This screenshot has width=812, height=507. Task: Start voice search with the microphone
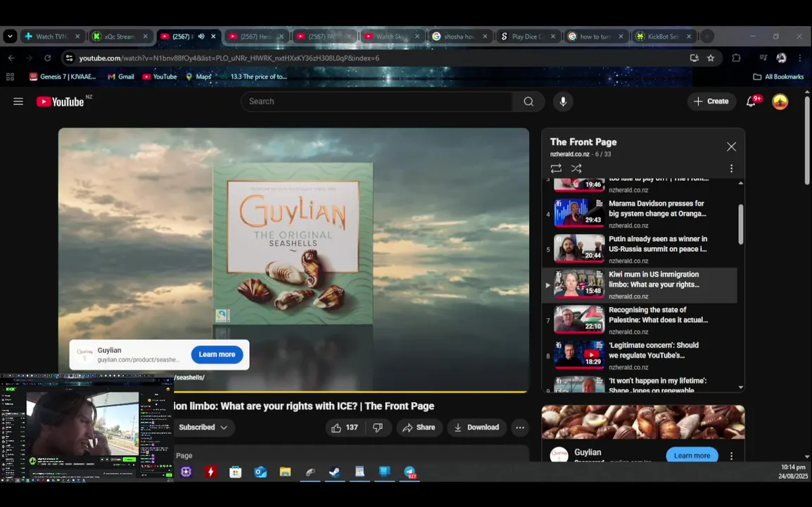(563, 101)
